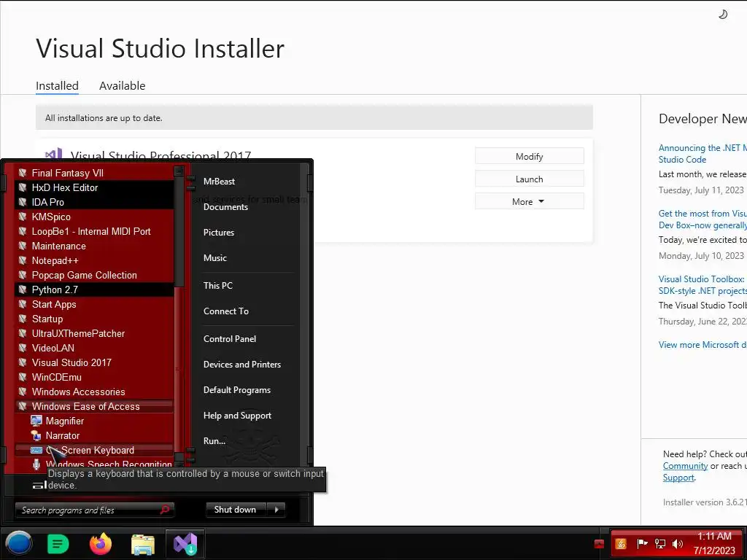Click the search magnifier icon in Start menu

(x=164, y=510)
